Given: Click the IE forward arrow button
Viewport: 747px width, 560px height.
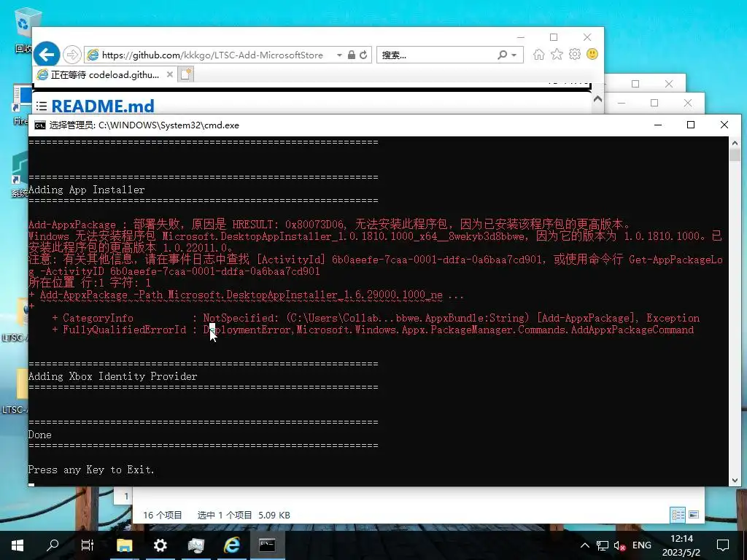Looking at the screenshot, I should [x=72, y=55].
